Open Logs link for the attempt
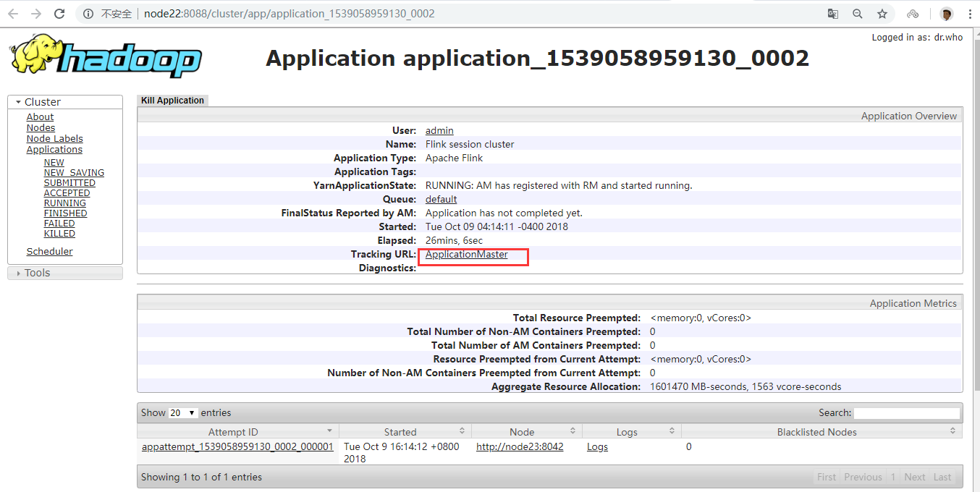 [x=597, y=447]
